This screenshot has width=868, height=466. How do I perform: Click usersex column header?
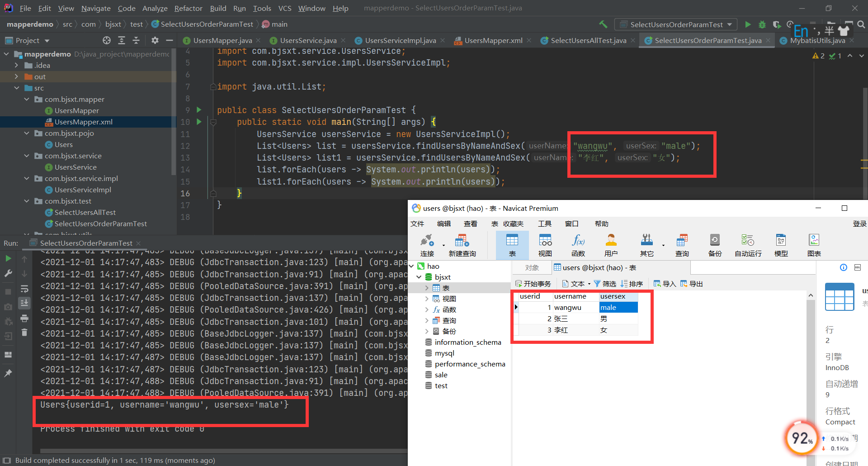(x=618, y=296)
